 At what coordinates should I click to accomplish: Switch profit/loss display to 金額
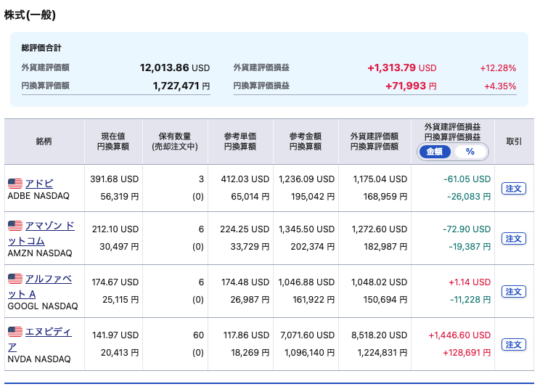pyautogui.click(x=435, y=152)
